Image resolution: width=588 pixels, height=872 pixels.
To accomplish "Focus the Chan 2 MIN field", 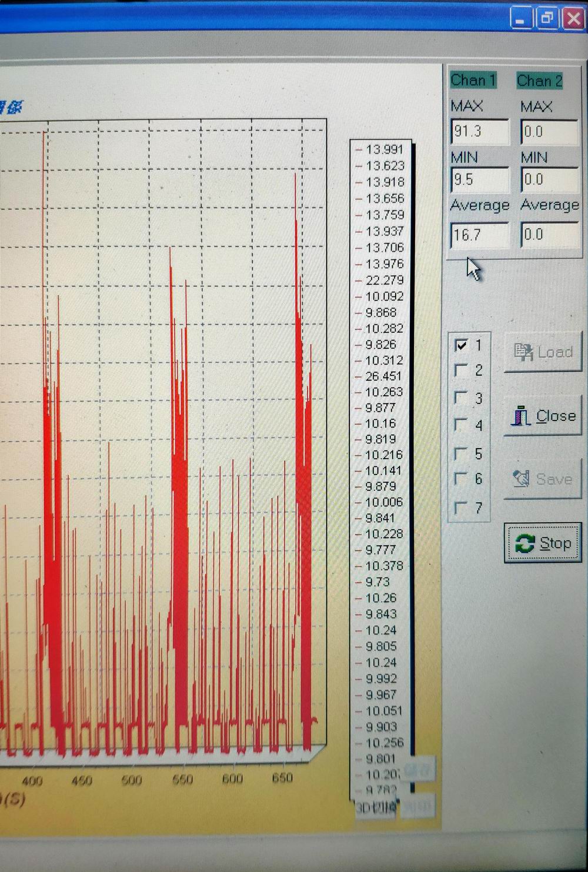I will click(550, 179).
